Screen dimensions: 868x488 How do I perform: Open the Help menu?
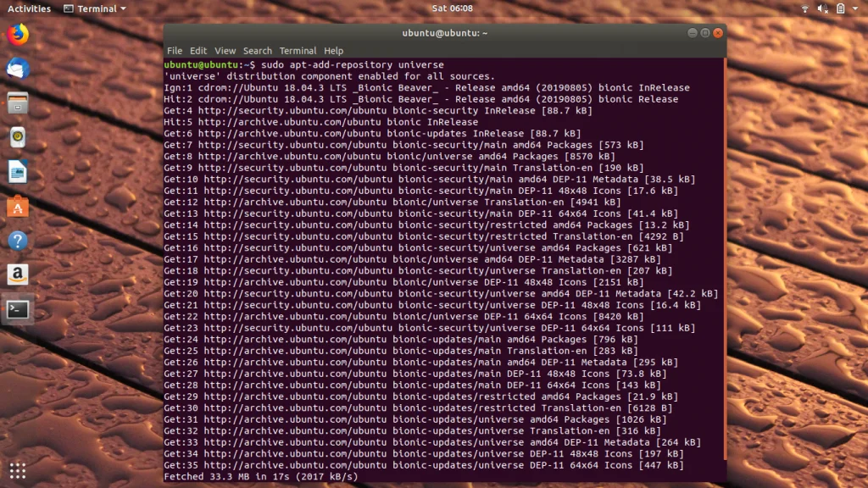[x=334, y=50]
